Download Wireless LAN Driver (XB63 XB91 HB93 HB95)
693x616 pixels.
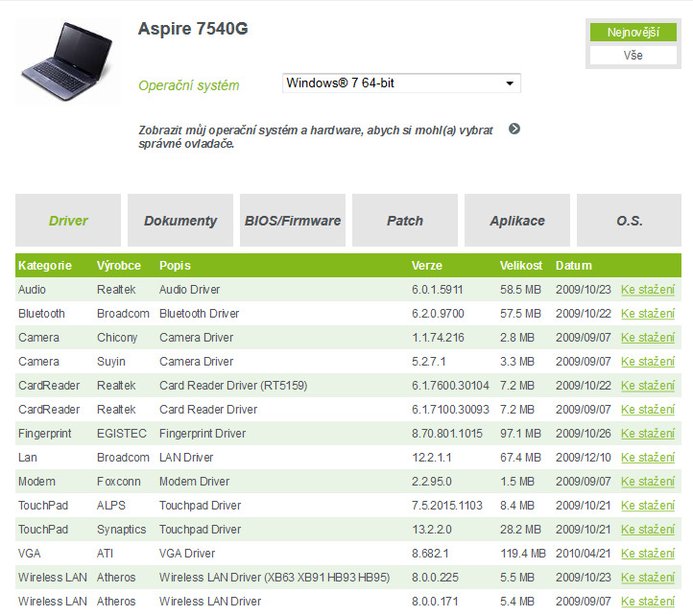(x=648, y=577)
